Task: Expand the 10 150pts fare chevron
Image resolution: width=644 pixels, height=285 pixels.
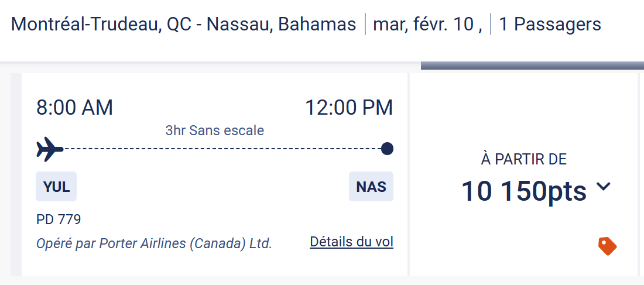Action: [x=604, y=187]
